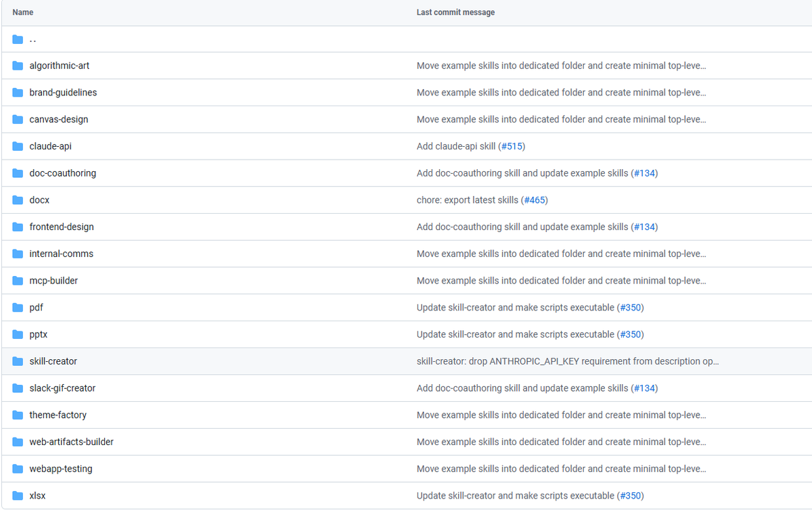Click the 'Last commit message' column header

click(455, 12)
